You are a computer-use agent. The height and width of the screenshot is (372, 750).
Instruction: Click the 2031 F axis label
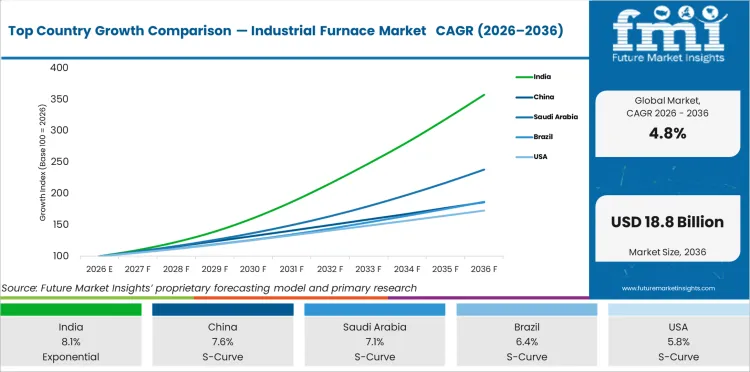(292, 269)
